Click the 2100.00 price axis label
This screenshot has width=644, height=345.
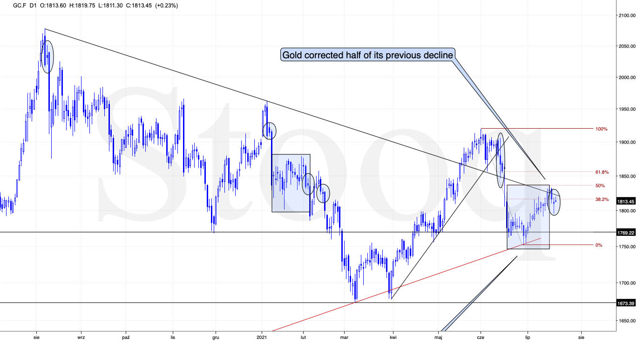[626, 16]
